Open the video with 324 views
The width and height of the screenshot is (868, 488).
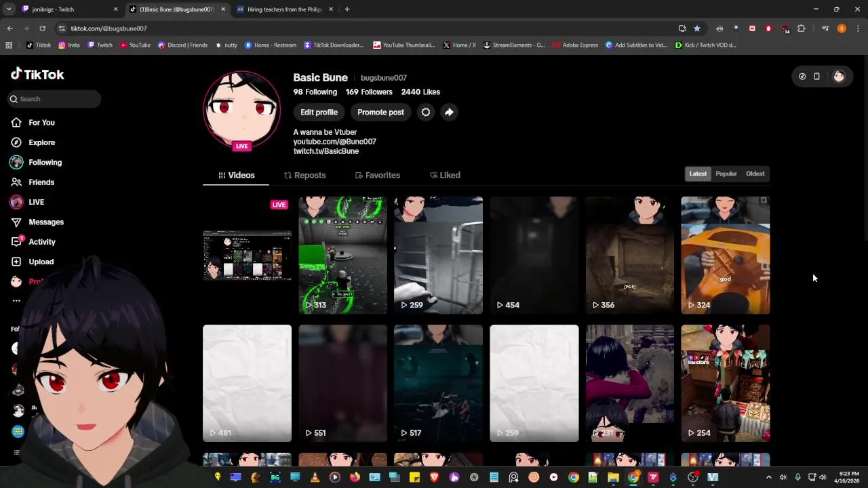tap(725, 256)
